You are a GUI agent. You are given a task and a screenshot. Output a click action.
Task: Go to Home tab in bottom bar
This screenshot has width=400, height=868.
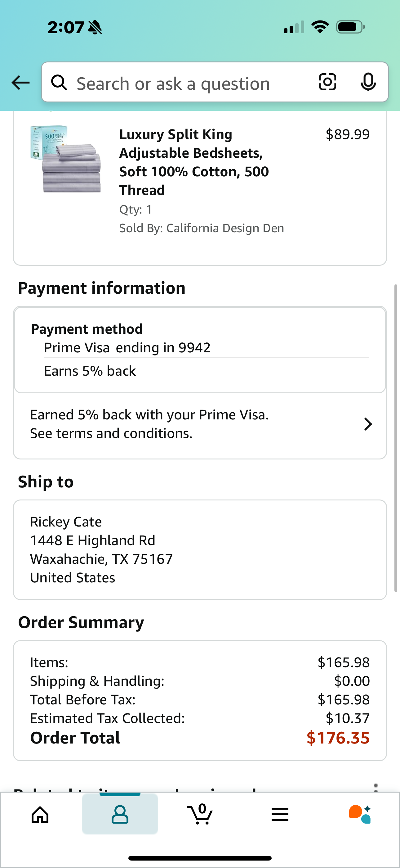click(x=40, y=814)
